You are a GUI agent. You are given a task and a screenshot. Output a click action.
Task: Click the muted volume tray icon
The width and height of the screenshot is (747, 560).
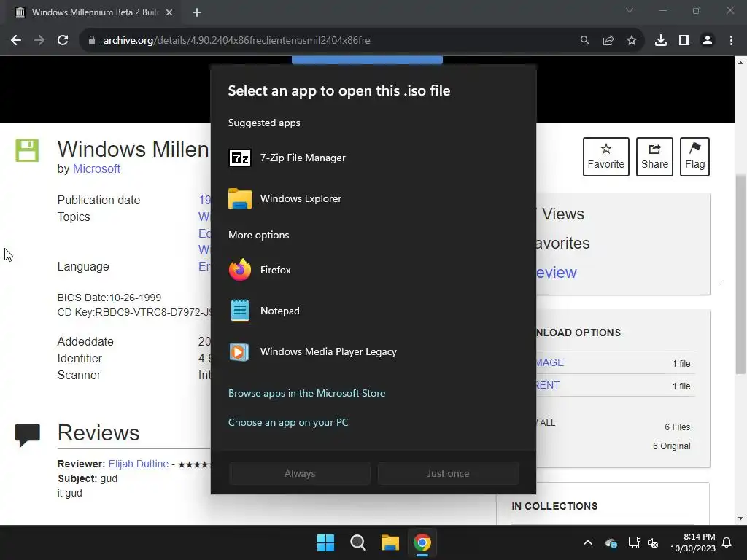[653, 542]
